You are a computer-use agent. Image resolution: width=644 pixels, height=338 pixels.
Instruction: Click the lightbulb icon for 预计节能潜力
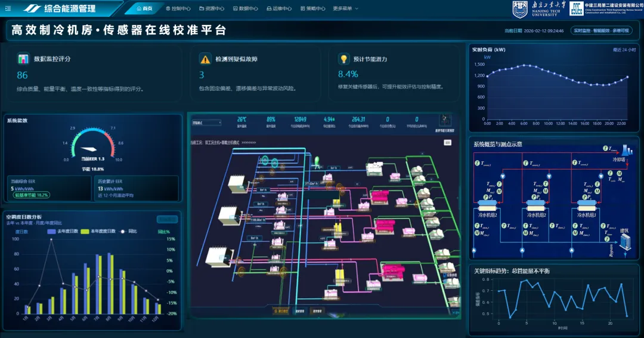[x=343, y=59]
